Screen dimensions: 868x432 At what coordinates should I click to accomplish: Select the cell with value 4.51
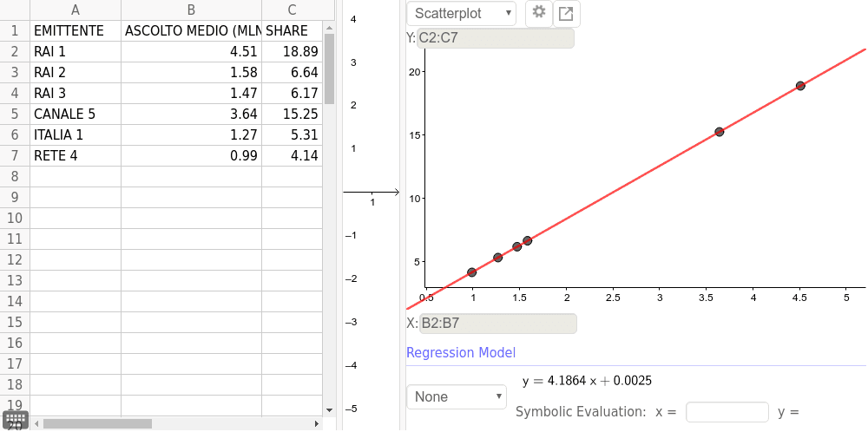coord(191,51)
